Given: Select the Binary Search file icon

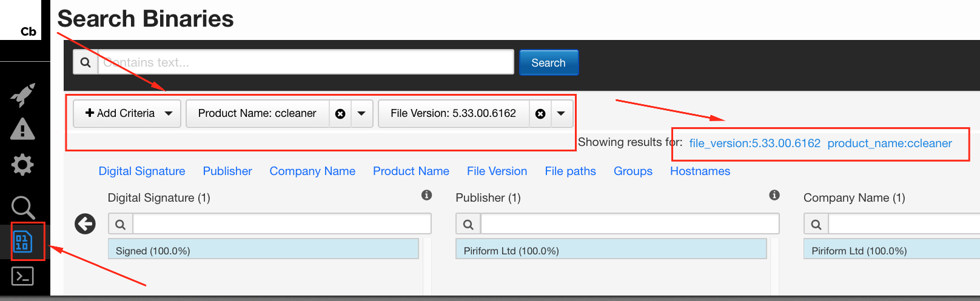Looking at the screenshot, I should 22,242.
